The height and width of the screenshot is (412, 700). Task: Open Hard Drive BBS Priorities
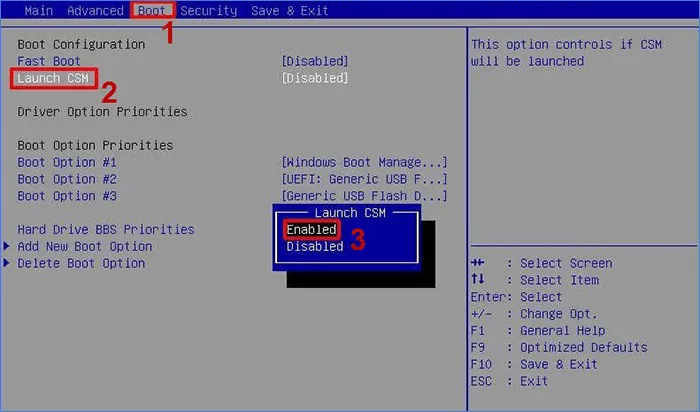point(106,230)
